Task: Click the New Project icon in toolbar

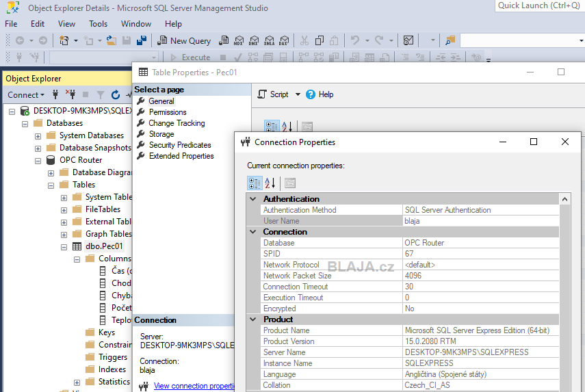Action: [64, 40]
